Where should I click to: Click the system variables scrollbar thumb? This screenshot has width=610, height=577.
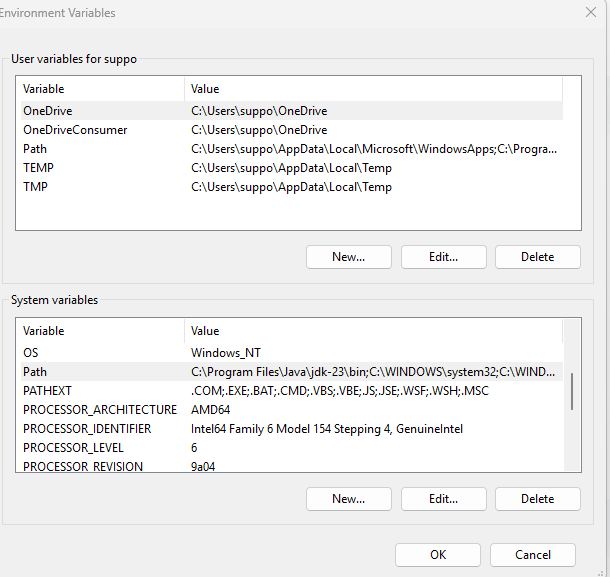572,391
